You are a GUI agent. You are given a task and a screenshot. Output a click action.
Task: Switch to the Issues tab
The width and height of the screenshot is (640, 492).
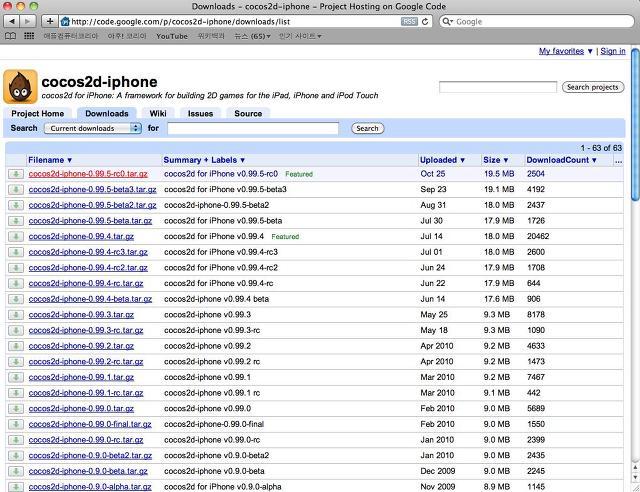[200, 114]
